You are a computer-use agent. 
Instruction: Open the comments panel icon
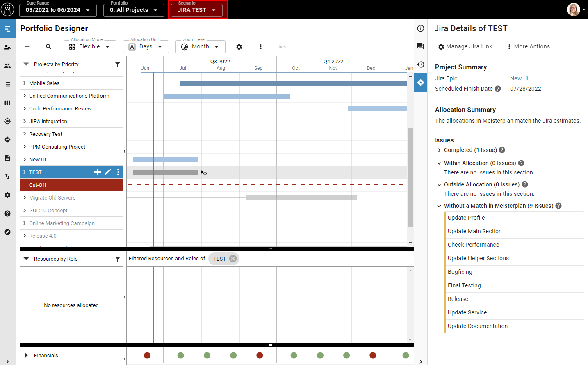(x=421, y=46)
